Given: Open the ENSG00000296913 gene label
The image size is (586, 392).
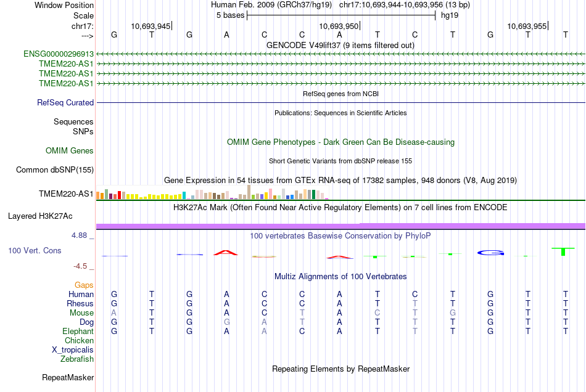Looking at the screenshot, I should (59, 54).
